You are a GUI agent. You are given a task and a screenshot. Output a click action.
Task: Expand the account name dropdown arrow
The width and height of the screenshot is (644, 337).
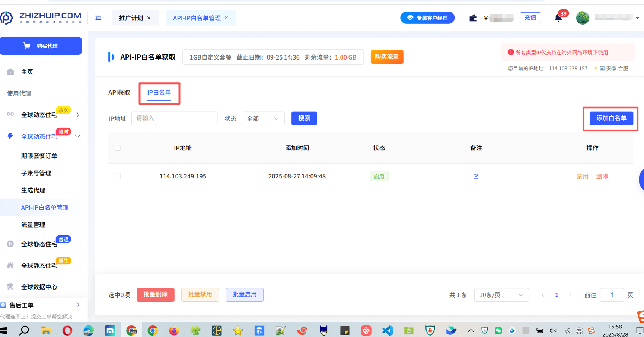[637, 18]
